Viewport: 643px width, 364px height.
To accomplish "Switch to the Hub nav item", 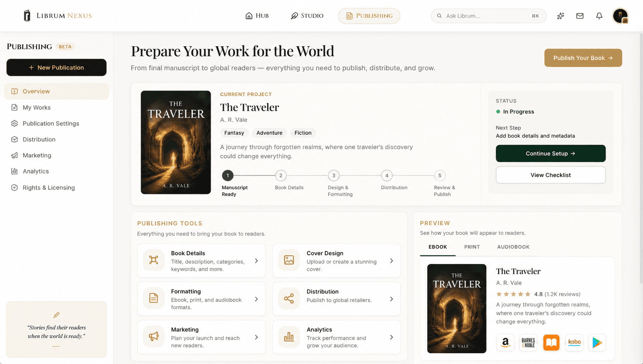I will pyautogui.click(x=257, y=16).
